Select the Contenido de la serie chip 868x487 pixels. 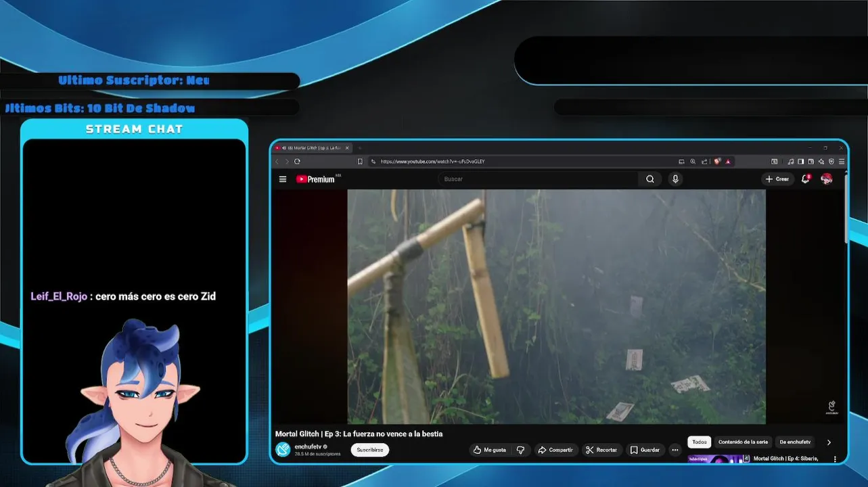(743, 442)
